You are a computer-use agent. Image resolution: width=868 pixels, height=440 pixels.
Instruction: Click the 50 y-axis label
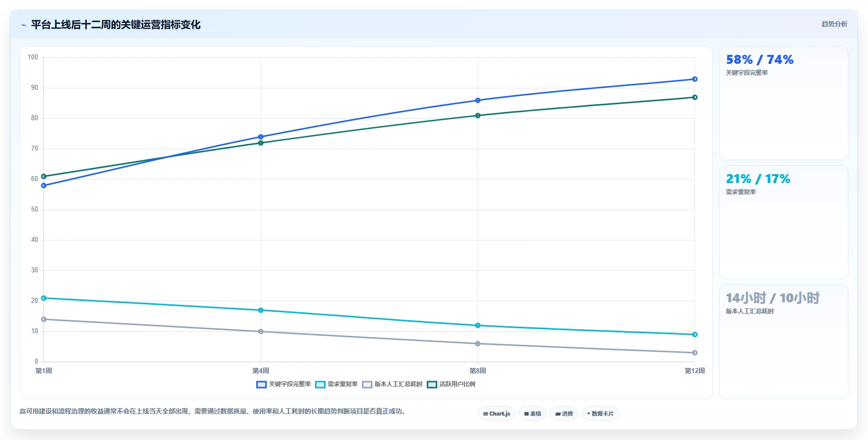point(34,210)
